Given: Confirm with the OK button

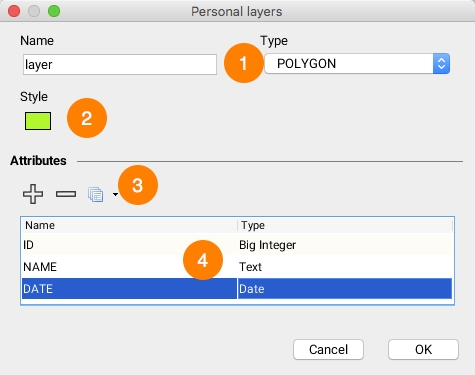Looking at the screenshot, I should coord(423,350).
